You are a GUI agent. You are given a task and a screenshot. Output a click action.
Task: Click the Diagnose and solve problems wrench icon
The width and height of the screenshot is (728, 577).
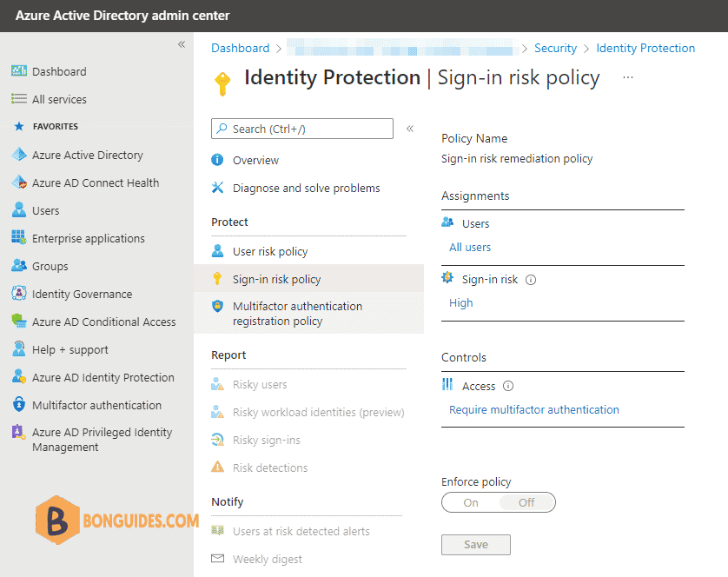217,188
